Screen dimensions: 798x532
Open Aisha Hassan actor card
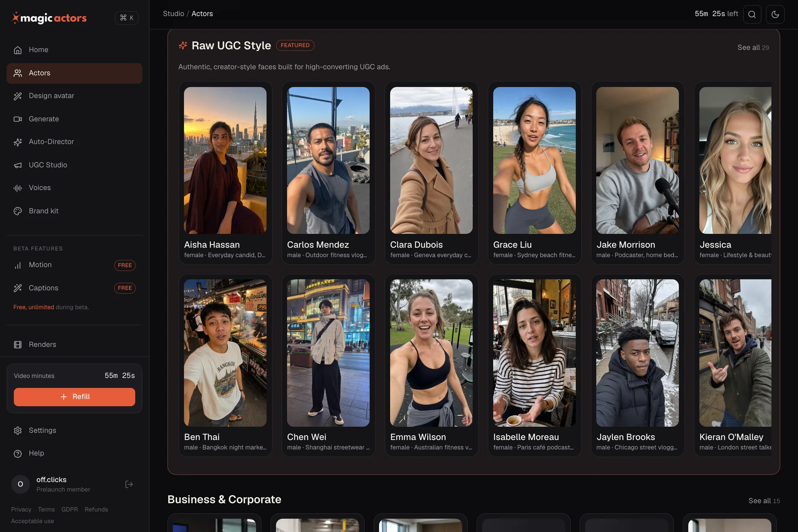click(225, 173)
